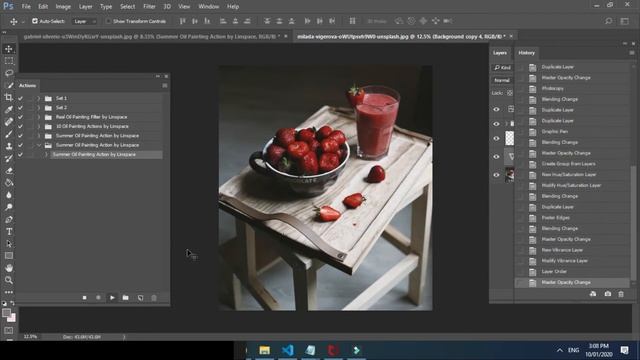Viewport: 640px width, 360px height.
Task: Select the Crop tool
Action: coord(9,97)
